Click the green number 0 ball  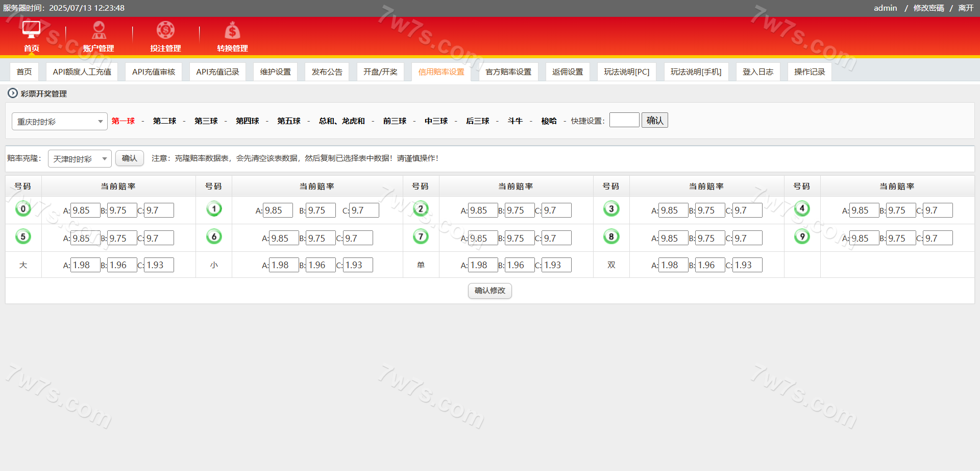click(23, 209)
